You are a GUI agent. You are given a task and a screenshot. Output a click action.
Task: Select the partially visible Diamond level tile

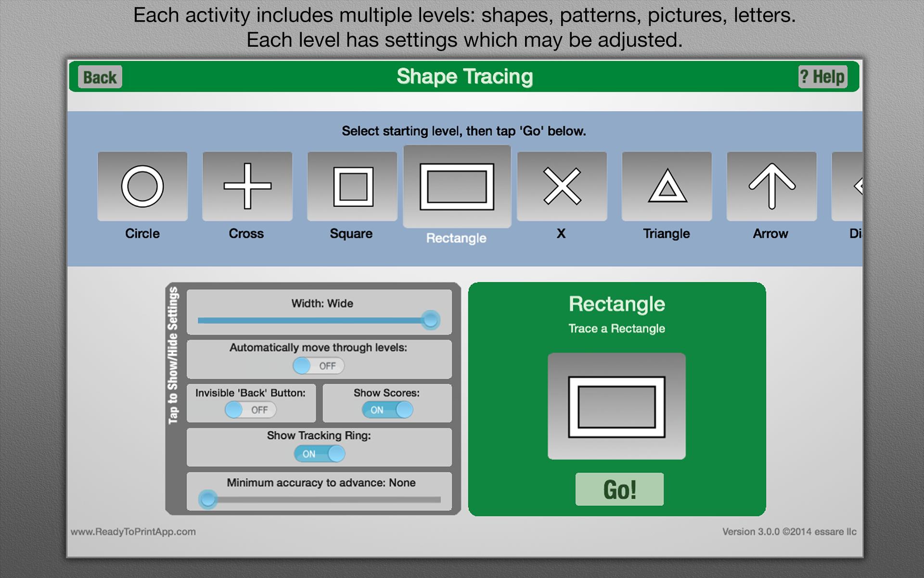tap(847, 186)
